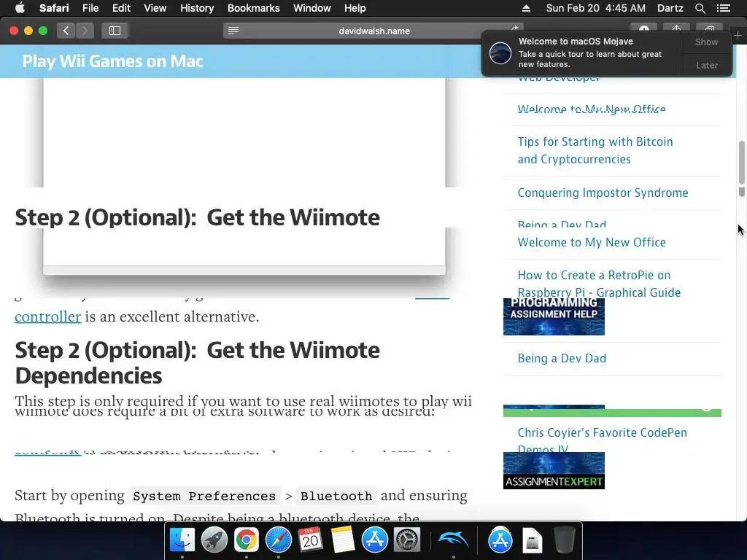Open the Trash in the Dock

pyautogui.click(x=565, y=540)
